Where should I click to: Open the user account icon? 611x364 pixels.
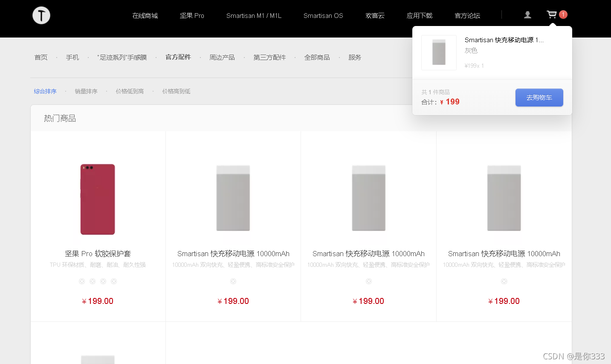click(527, 15)
